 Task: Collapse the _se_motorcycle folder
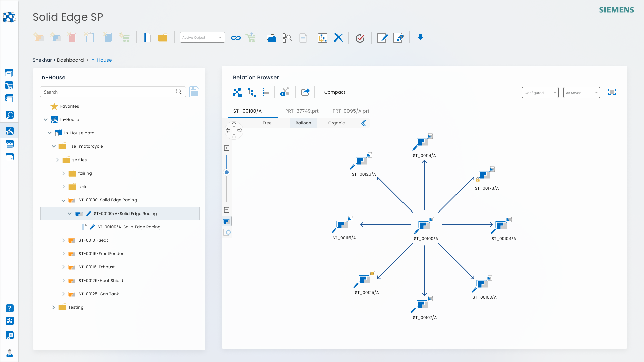pyautogui.click(x=54, y=146)
